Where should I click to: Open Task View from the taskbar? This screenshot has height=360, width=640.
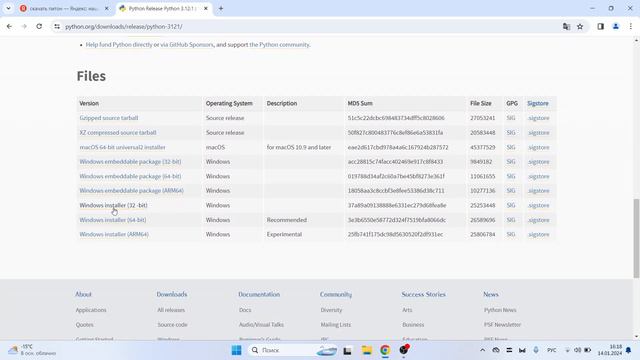tap(347, 350)
